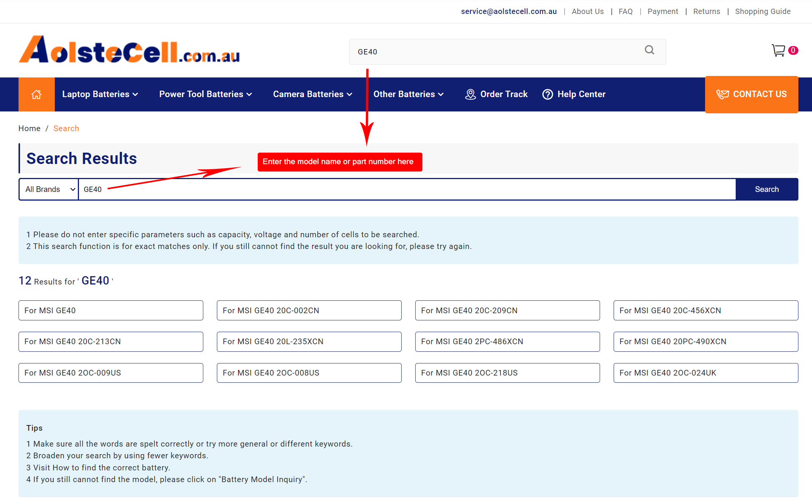Viewport: 812px width, 504px height.
Task: Click the blue Search button
Action: 767,189
